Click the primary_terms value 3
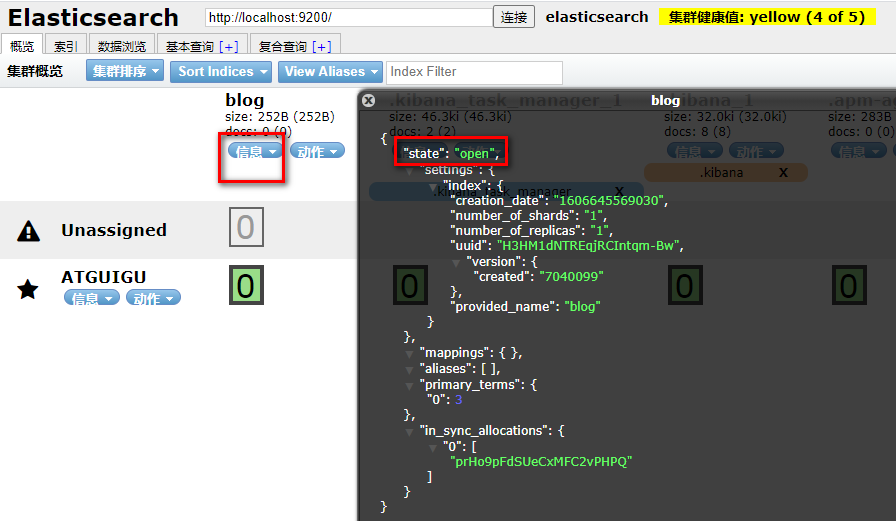Viewport: 896px width, 521px height. point(458,400)
